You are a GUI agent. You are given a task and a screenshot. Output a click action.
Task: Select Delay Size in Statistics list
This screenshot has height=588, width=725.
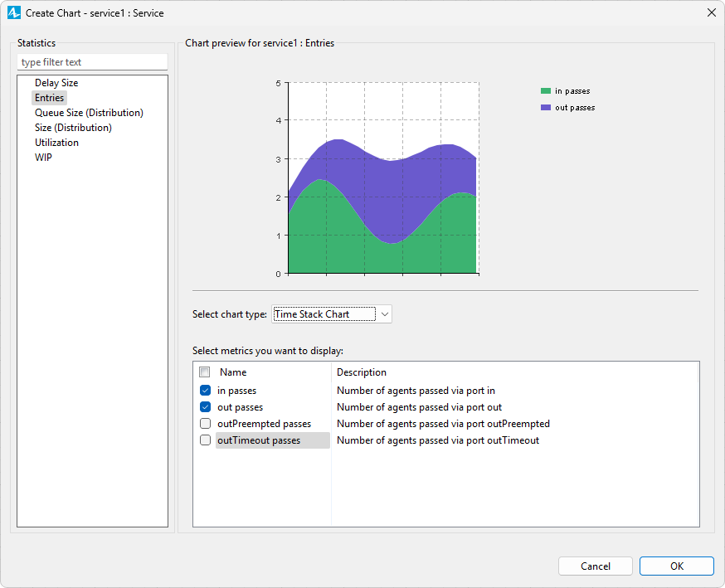56,83
